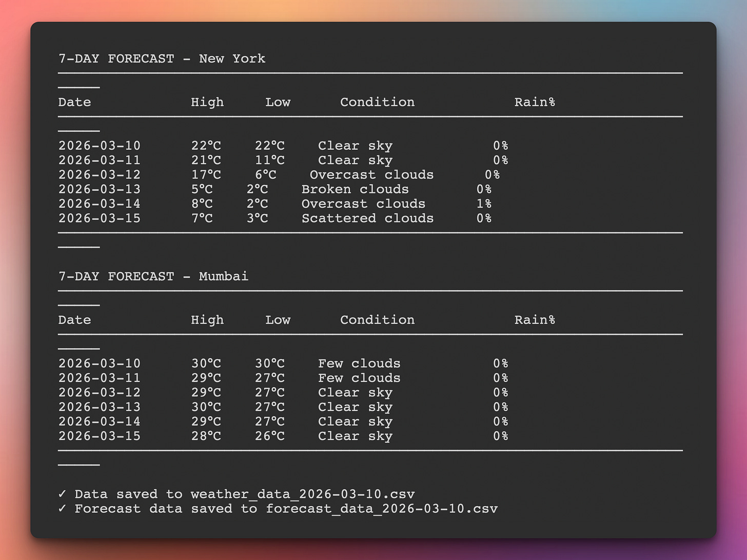Viewport: 747px width, 560px height.
Task: Click the weather_data_2026-03-10.csv filename
Action: point(303,494)
